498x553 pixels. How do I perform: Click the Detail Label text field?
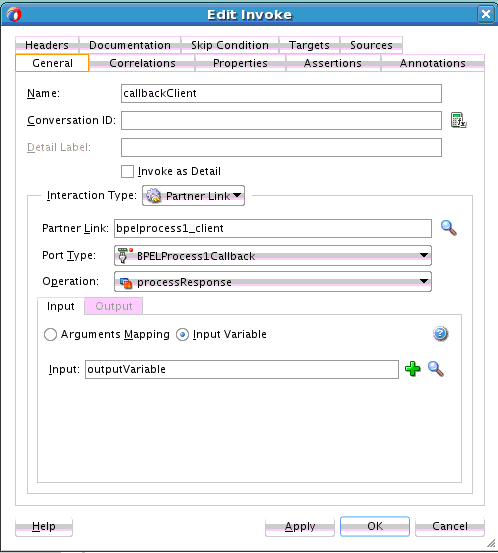pos(281,147)
